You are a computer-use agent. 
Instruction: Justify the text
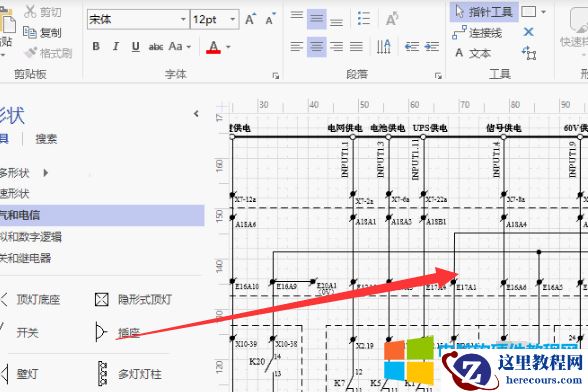pos(356,47)
